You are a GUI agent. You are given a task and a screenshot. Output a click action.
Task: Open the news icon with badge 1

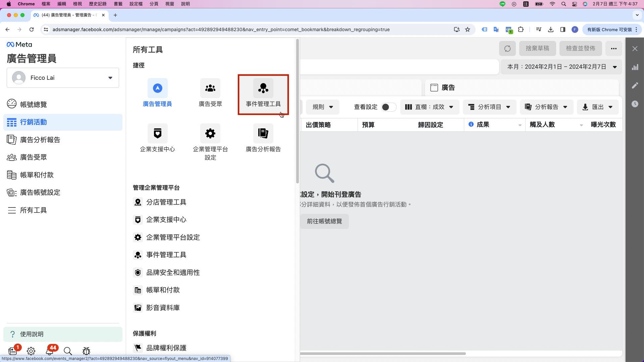pos(13,351)
